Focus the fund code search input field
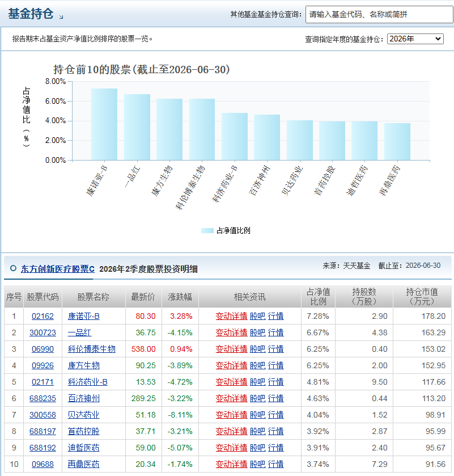Image resolution: width=454 pixels, height=476 pixels. 379,14
